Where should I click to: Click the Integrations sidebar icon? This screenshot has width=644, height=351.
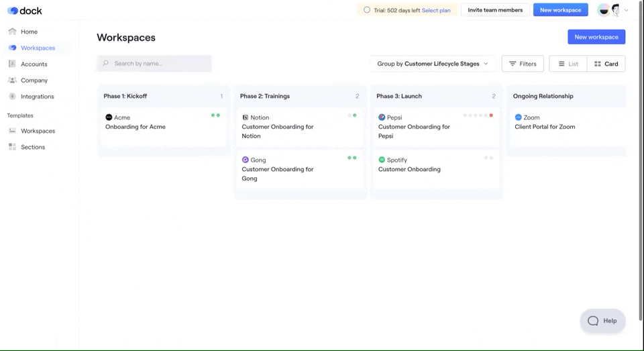coord(12,96)
